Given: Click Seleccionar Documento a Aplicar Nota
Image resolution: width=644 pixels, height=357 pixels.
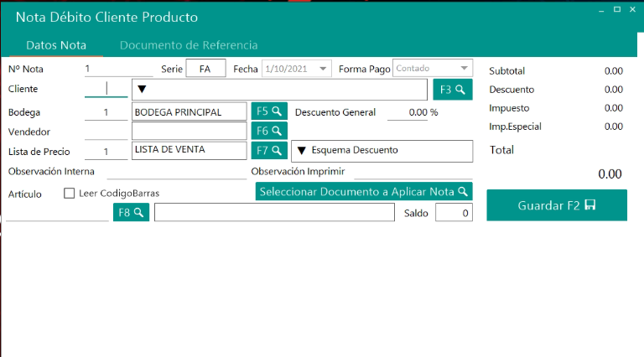Looking at the screenshot, I should [x=364, y=192].
